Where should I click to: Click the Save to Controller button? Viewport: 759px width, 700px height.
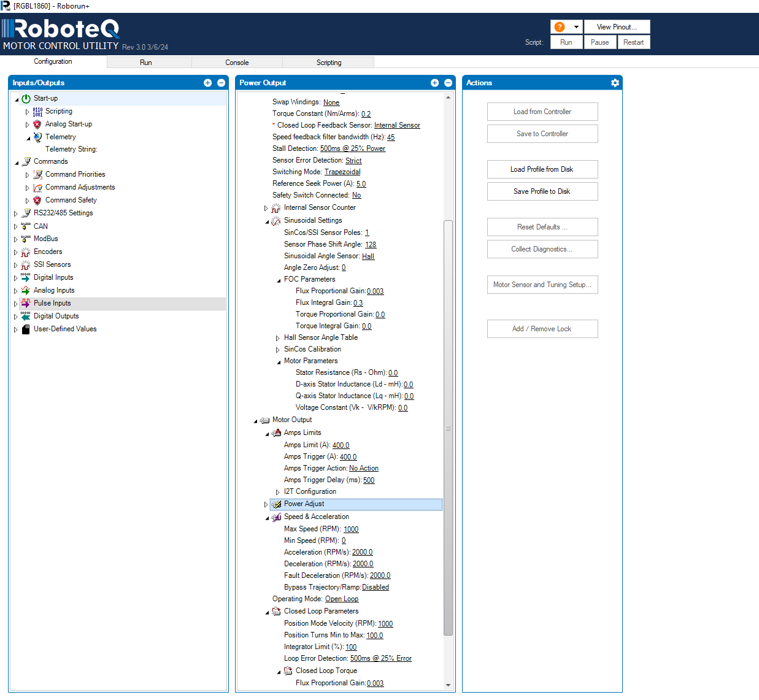(542, 134)
